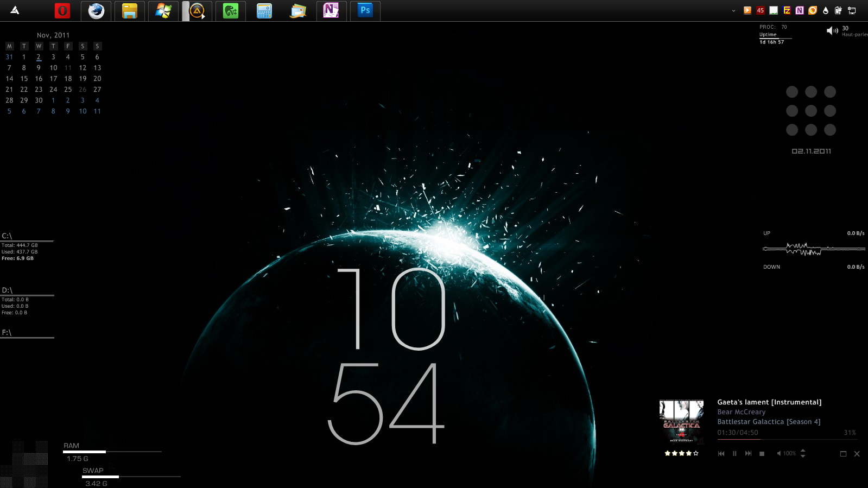Image resolution: width=868 pixels, height=488 pixels.
Task: Click the Nov, 2011 calendar header
Action: tap(53, 35)
